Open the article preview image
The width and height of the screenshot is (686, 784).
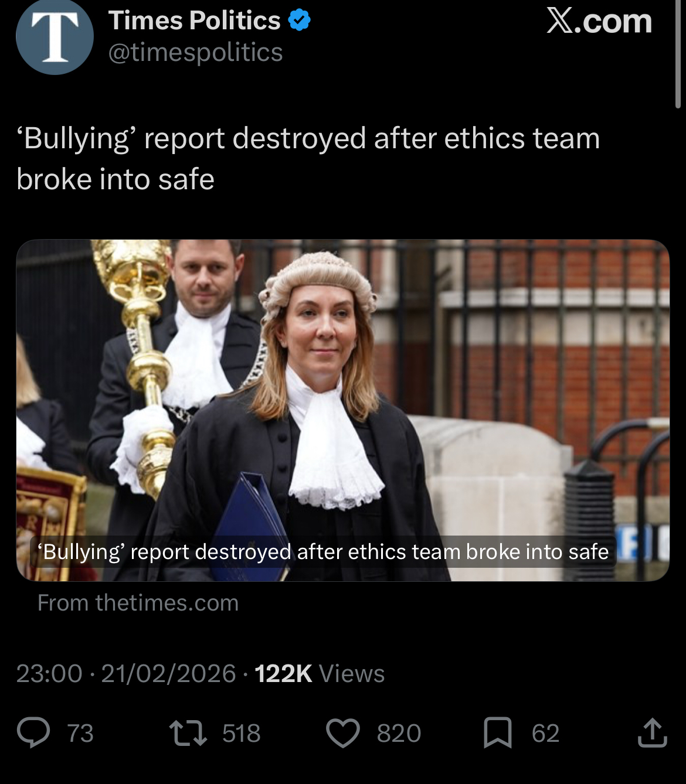click(x=343, y=410)
